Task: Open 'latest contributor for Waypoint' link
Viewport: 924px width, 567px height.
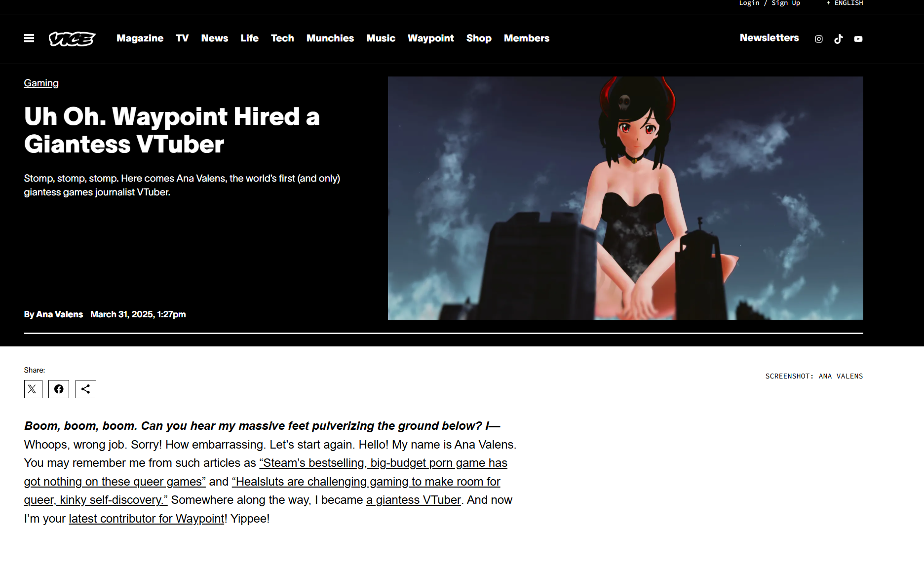Action: (147, 519)
